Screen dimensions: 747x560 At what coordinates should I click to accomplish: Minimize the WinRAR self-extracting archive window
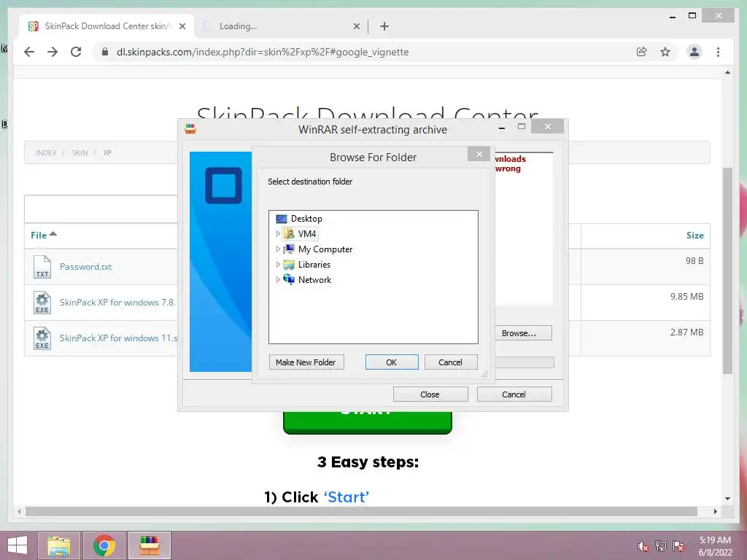point(502,127)
